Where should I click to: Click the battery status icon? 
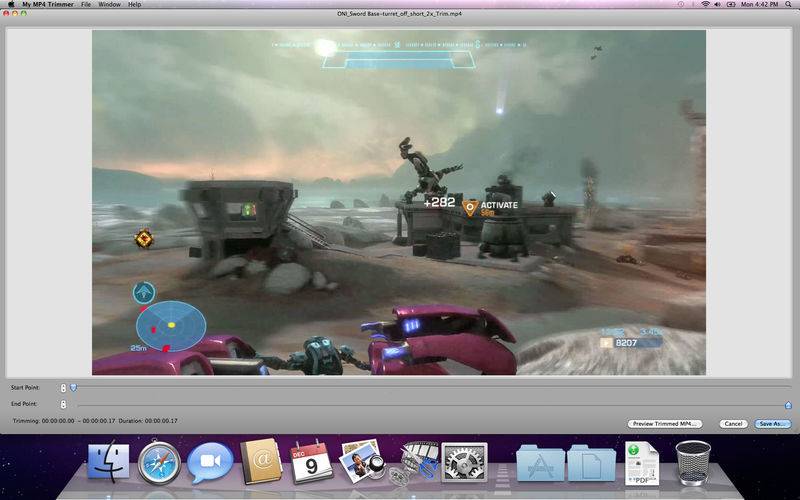coord(731,4)
